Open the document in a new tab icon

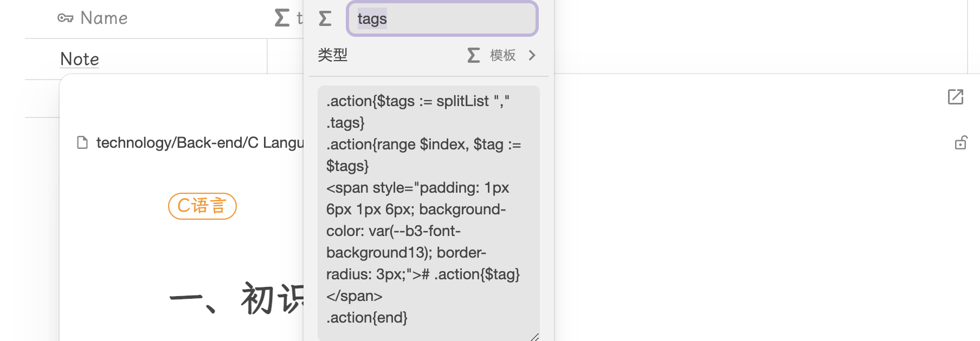tap(955, 97)
